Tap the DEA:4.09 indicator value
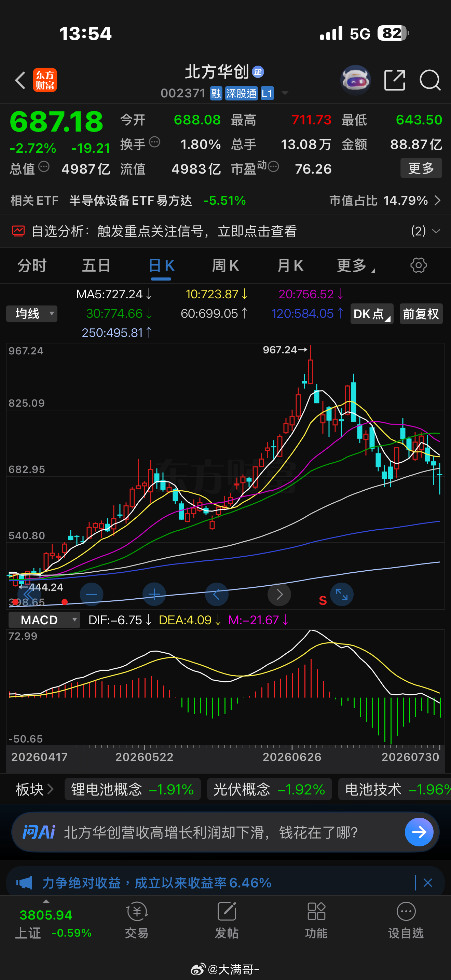451x980 pixels. 190,620
